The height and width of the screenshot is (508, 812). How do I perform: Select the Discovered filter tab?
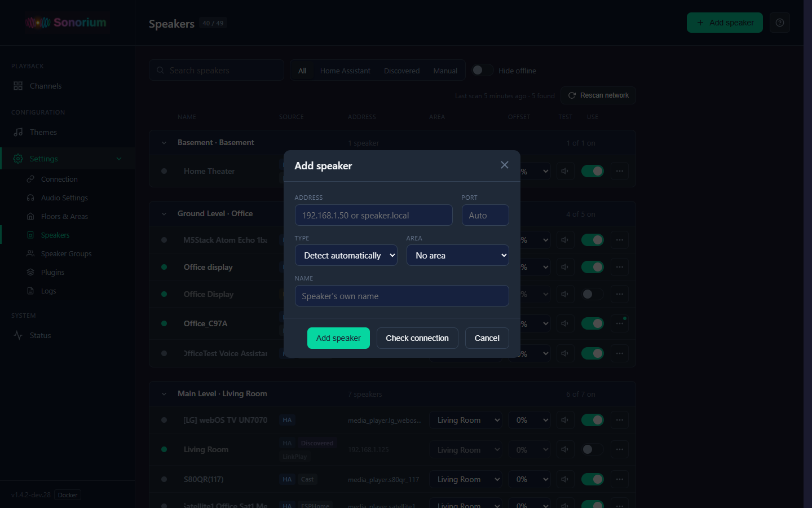(x=401, y=71)
